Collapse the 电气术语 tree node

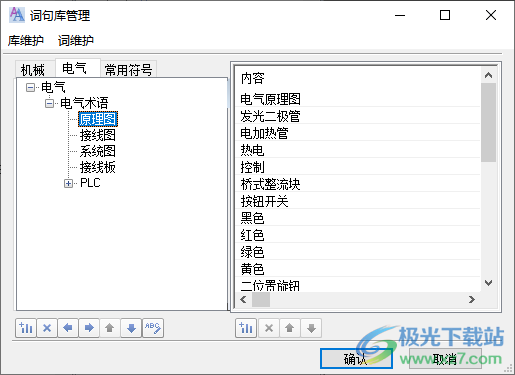(49, 104)
